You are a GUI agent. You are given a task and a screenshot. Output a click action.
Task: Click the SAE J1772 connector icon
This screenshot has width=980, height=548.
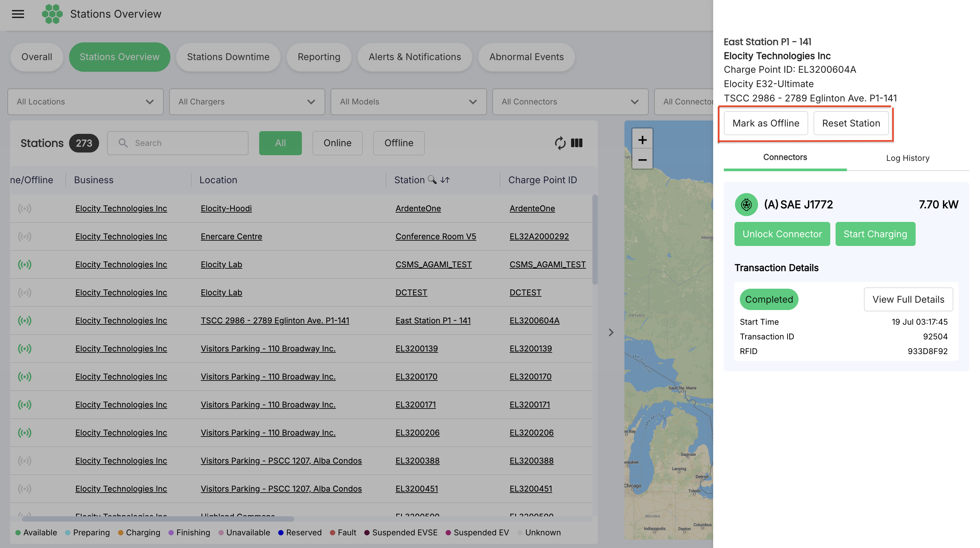tap(747, 205)
